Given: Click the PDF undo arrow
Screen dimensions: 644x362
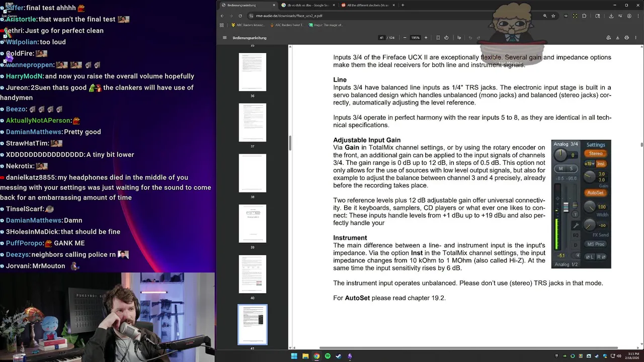Looking at the screenshot, I should coord(470,38).
